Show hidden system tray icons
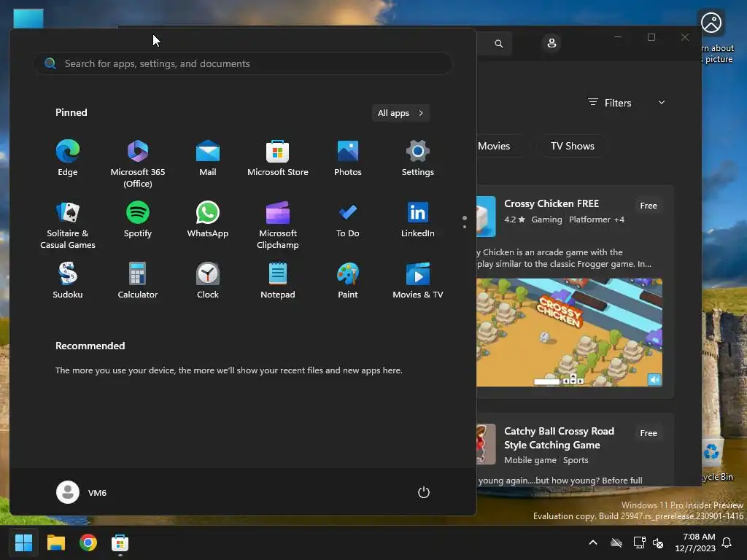This screenshot has width=747, height=560. (593, 542)
